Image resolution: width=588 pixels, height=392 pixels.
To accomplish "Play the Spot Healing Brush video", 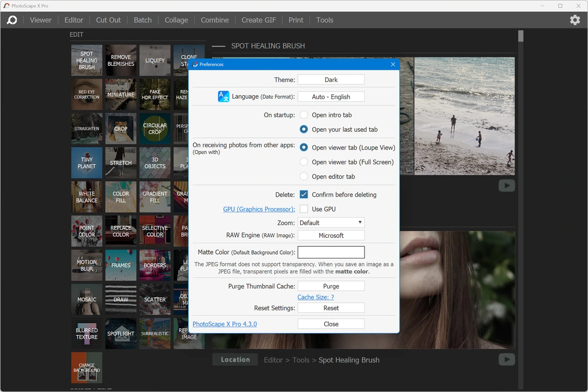I will pyautogui.click(x=507, y=185).
